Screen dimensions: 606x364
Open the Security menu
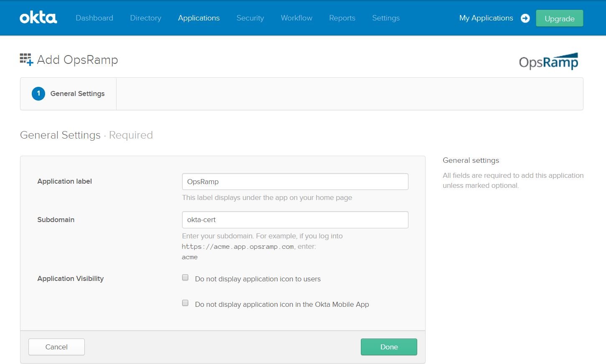tap(250, 18)
